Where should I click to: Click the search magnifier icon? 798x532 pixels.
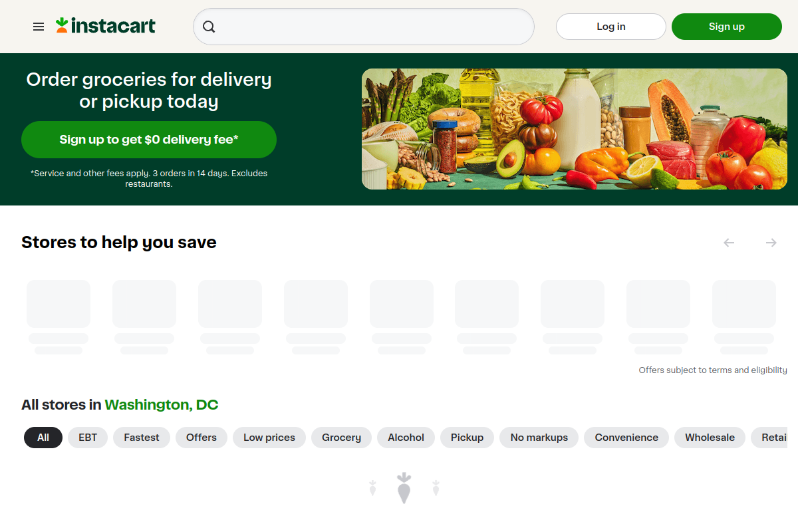(209, 27)
